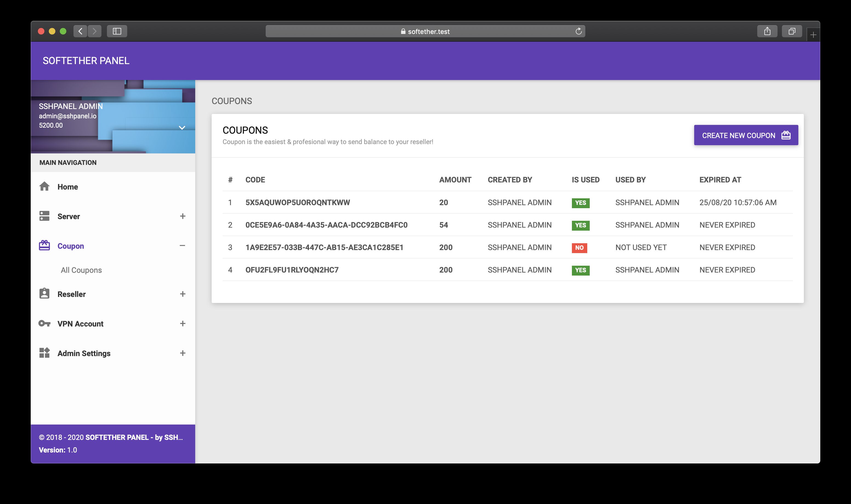Open the admin profile dropdown chevron
The image size is (851, 504).
click(x=182, y=128)
